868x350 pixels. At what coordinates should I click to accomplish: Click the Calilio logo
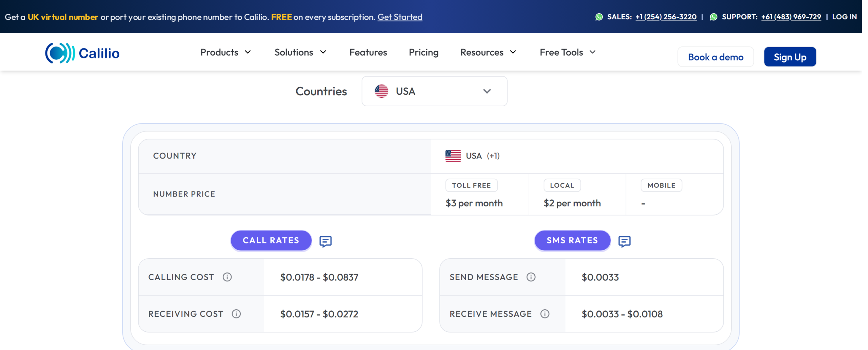tap(82, 53)
